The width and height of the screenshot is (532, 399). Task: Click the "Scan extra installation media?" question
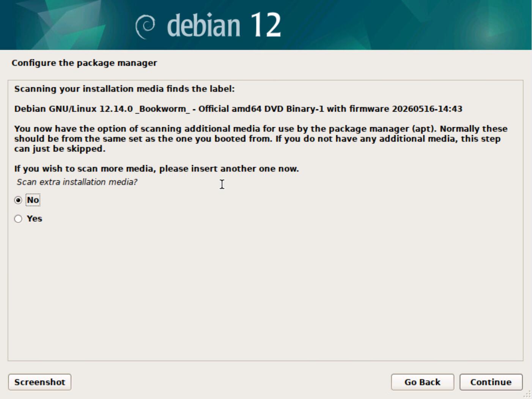tap(77, 182)
